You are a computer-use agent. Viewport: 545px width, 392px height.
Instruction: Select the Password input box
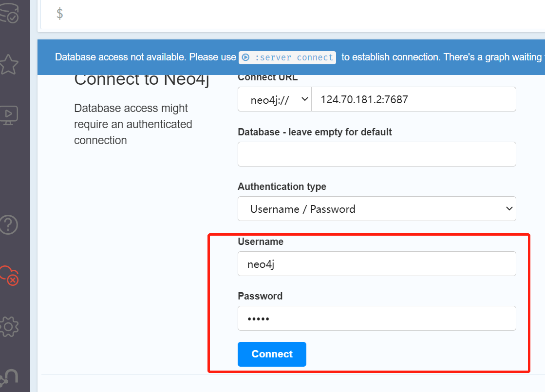pos(376,318)
